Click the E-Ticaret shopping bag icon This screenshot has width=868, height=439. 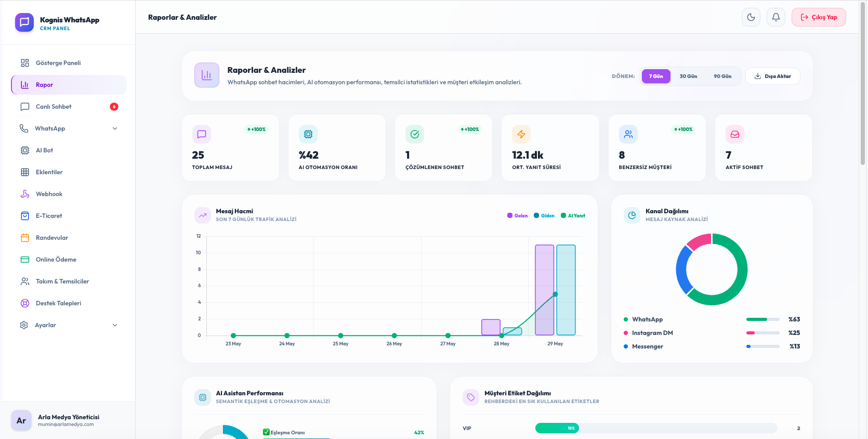(x=25, y=216)
